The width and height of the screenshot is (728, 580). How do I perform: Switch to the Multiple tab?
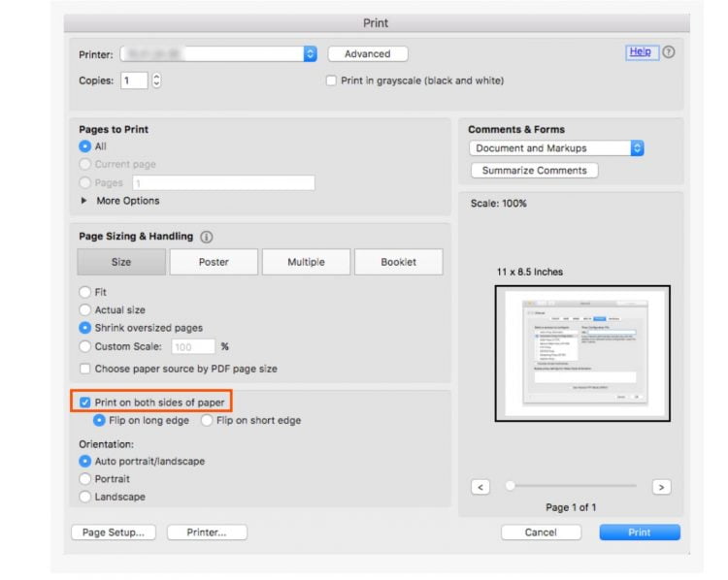coord(306,262)
